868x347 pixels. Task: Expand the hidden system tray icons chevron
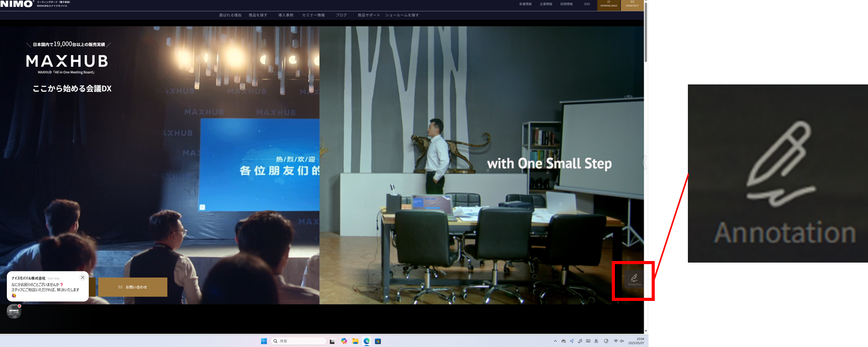555,341
